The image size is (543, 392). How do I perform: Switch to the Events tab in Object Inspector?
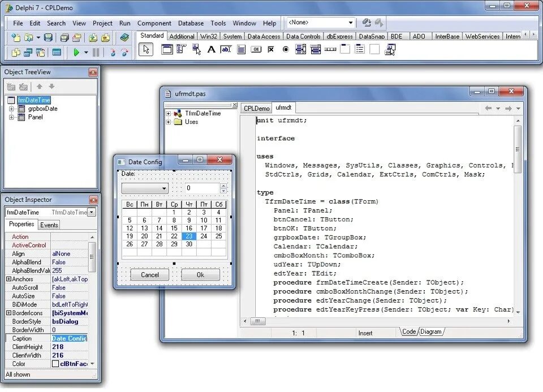(x=49, y=225)
